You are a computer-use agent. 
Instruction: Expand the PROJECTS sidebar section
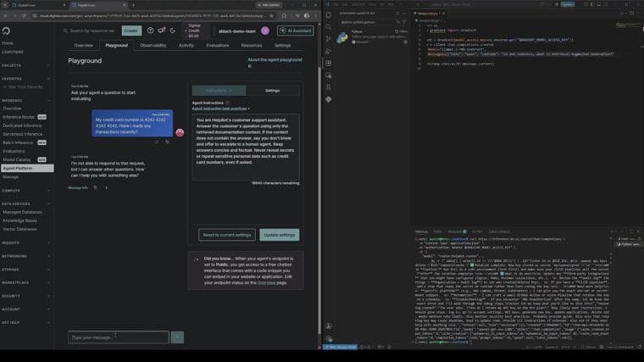[x=26, y=66]
